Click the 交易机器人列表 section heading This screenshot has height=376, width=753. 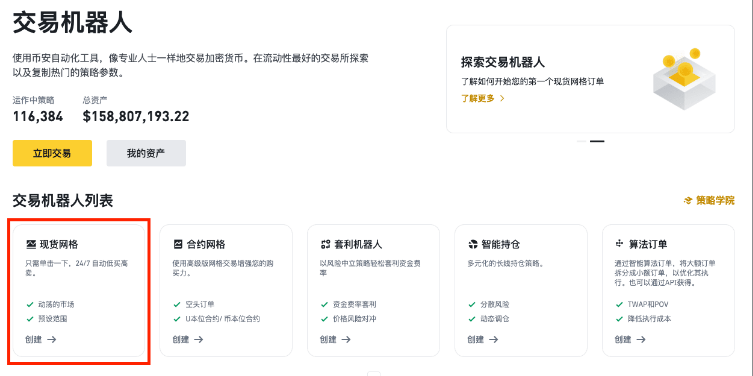(x=63, y=201)
